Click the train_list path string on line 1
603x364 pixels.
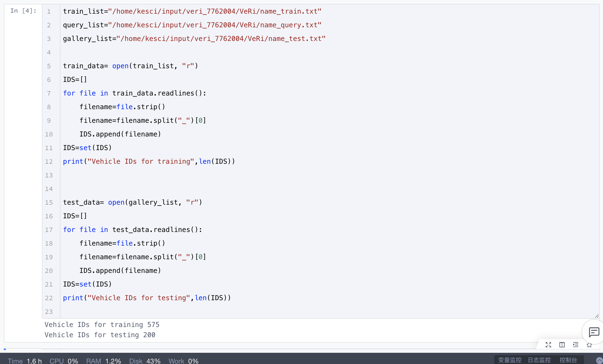click(x=215, y=11)
